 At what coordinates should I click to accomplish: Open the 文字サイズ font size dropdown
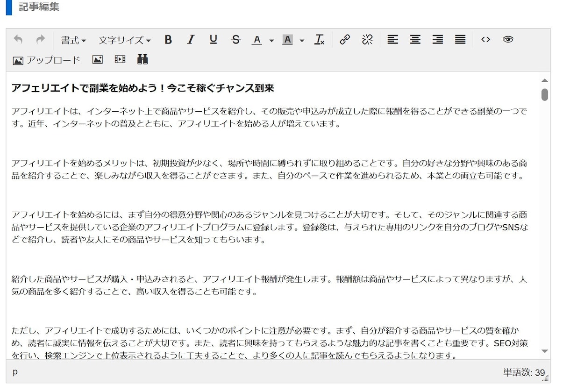pyautogui.click(x=124, y=40)
